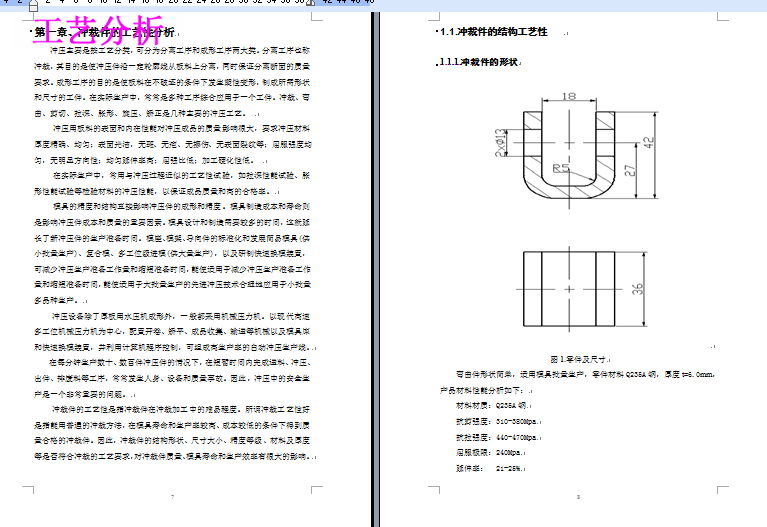Click the 'R5' radius label
Image resolution: width=767 pixels, height=527 pixels.
click(561, 168)
